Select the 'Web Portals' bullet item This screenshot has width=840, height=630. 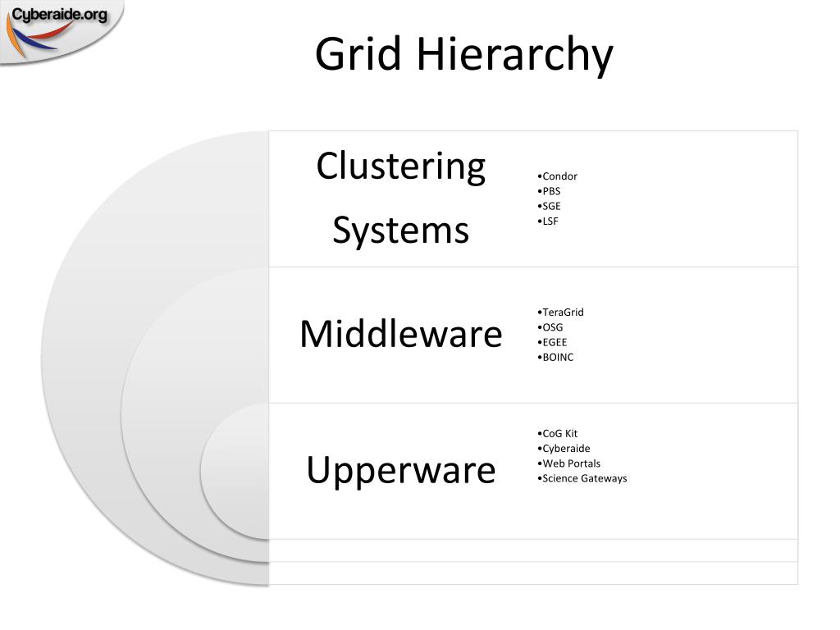click(x=569, y=463)
